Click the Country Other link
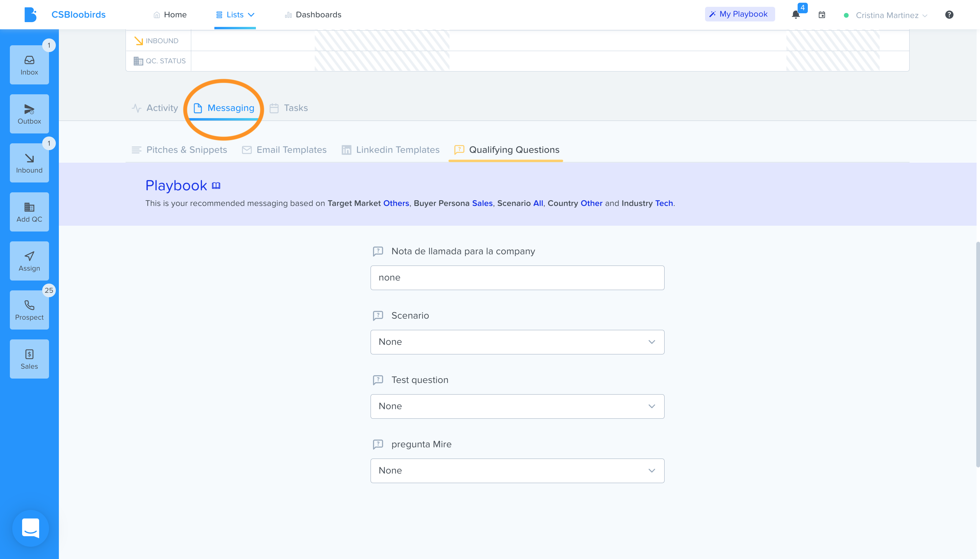 click(591, 203)
